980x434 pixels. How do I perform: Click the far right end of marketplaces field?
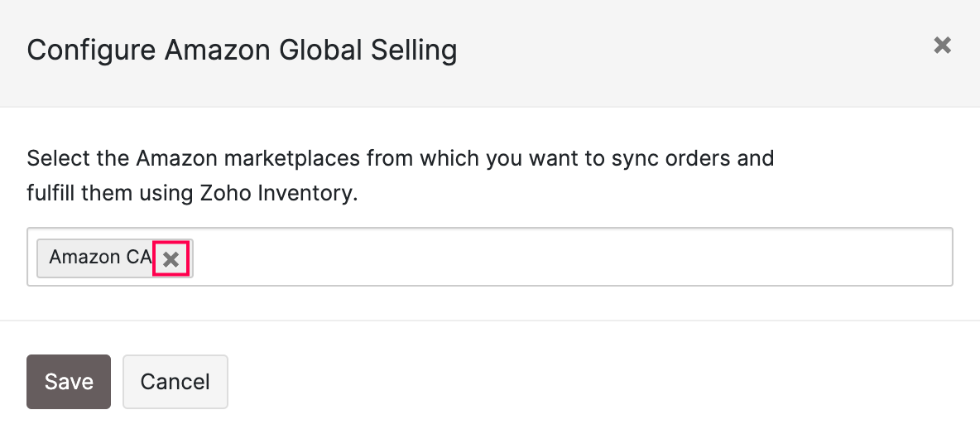tap(935, 258)
